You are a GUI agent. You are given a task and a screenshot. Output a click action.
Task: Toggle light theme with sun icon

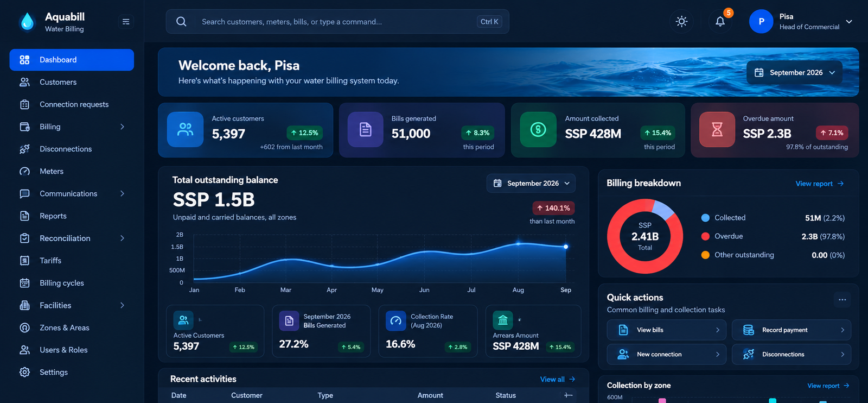point(681,21)
